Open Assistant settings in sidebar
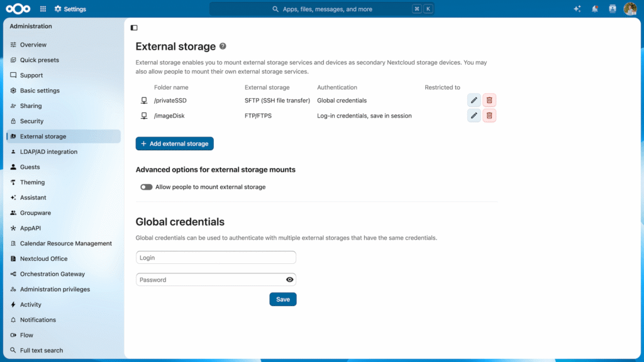 [64, 197]
